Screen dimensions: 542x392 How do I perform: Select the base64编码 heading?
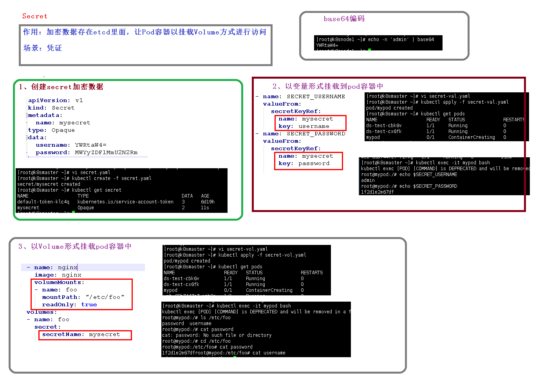(x=344, y=19)
